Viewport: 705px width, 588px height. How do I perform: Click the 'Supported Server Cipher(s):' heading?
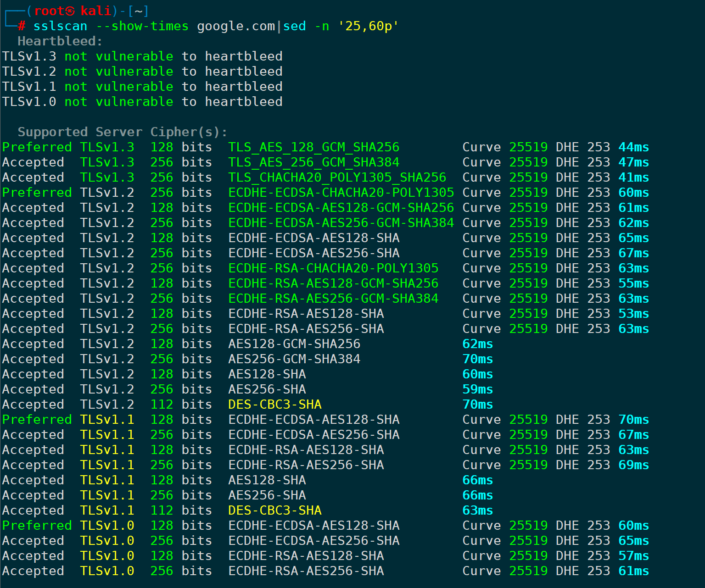pos(123,132)
